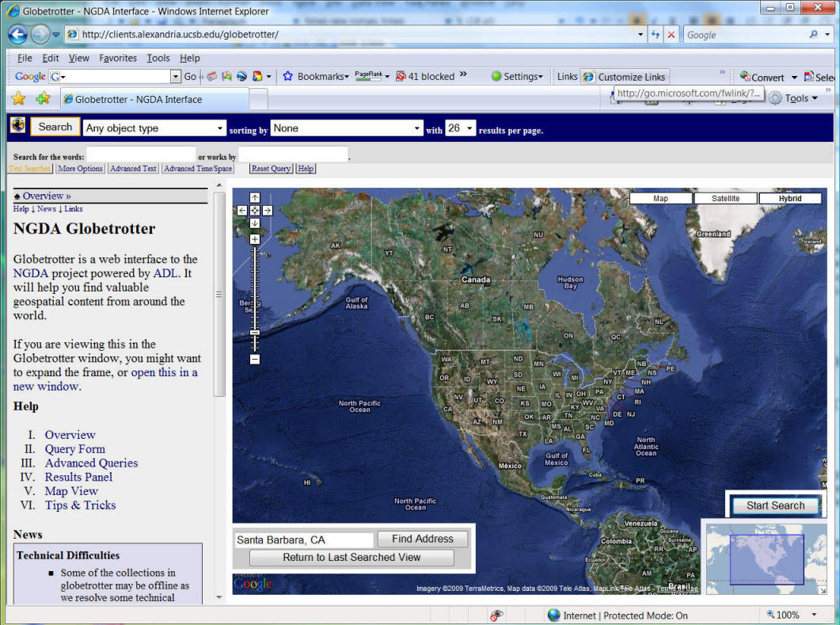Click the Santa Barbara, CA address field
The image size is (840, 625).
(x=304, y=539)
